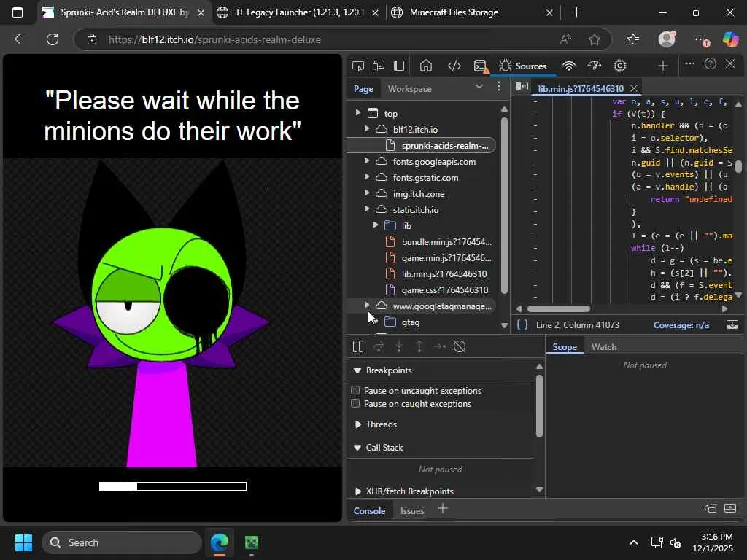
Task: Click the Step over next function icon
Action: click(379, 346)
